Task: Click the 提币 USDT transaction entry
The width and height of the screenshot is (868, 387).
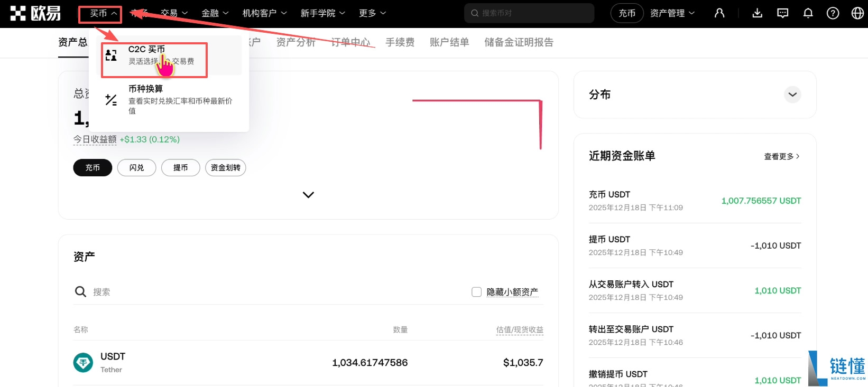Action: point(695,246)
